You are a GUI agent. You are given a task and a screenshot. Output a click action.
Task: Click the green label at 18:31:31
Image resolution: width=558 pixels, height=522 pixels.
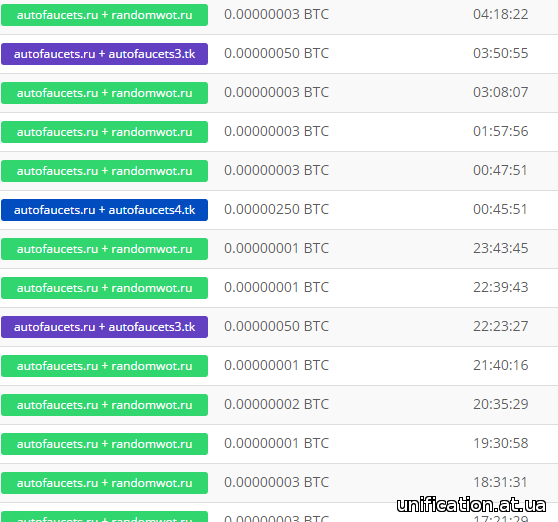tap(104, 483)
